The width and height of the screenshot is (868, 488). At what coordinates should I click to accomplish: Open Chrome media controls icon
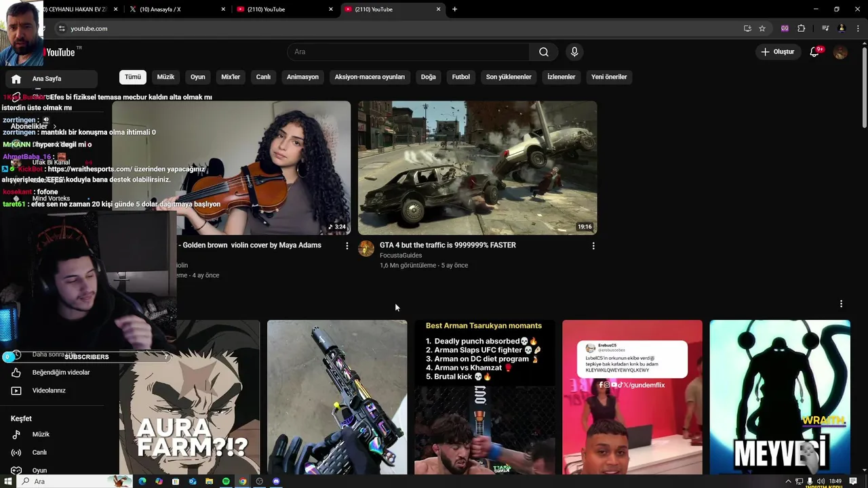click(x=825, y=28)
